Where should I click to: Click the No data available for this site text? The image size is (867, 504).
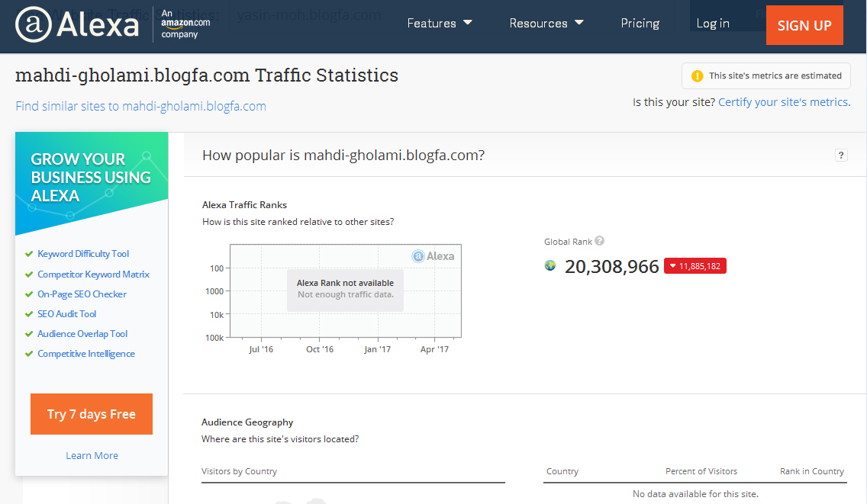click(x=695, y=494)
